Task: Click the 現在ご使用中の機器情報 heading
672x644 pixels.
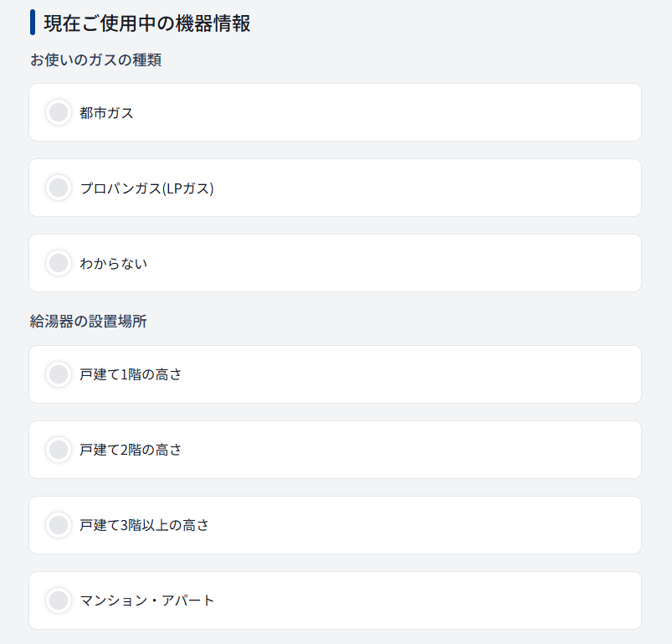Action: point(146,23)
